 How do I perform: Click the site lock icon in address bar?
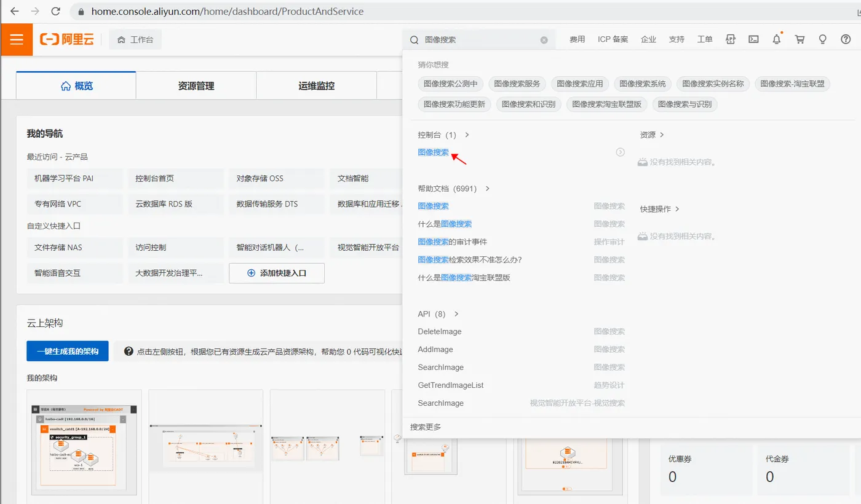81,12
